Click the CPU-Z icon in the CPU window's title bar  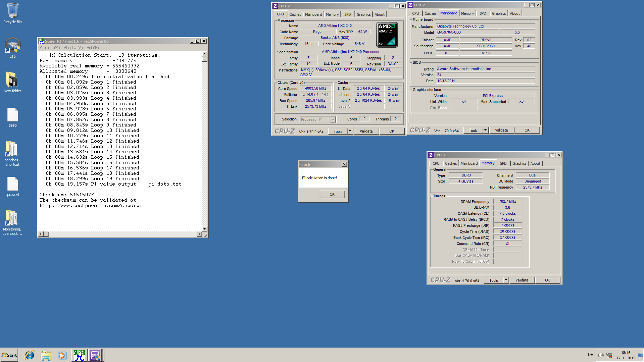[x=275, y=6]
